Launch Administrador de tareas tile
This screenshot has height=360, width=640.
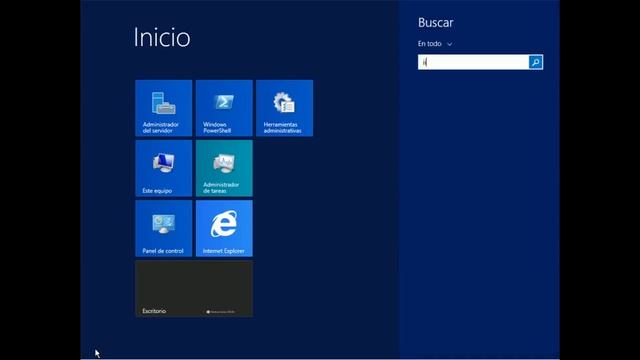(224, 168)
